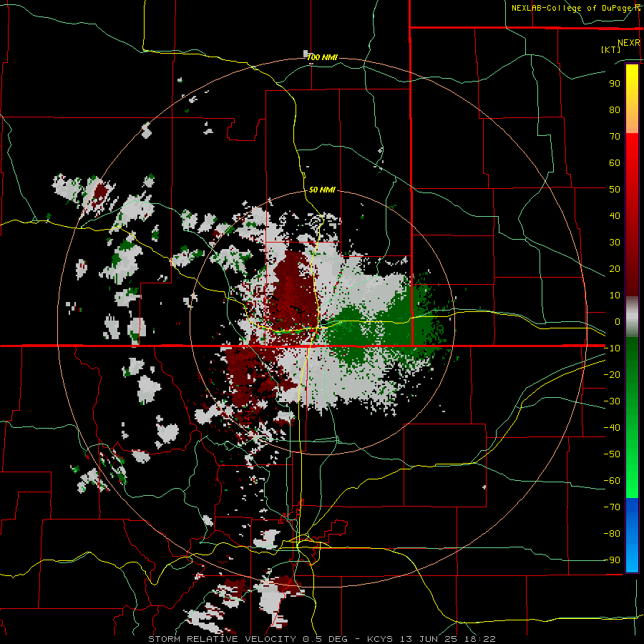Click the -60 value on velocity scale
The height and width of the screenshot is (644, 644).
[x=612, y=481]
